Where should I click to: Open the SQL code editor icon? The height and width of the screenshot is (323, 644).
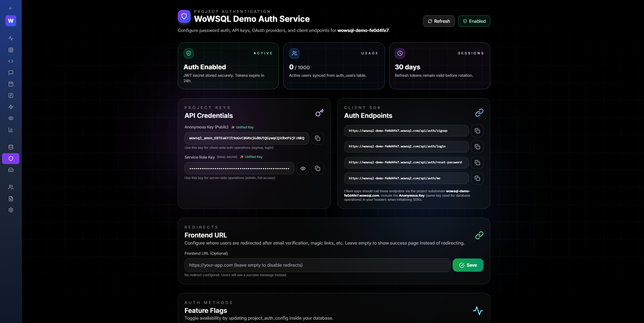(11, 61)
